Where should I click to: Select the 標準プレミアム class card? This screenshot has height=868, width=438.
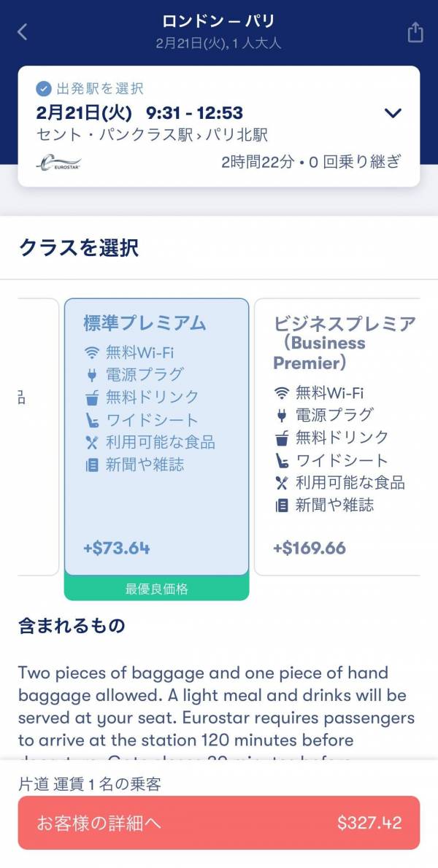[156, 436]
